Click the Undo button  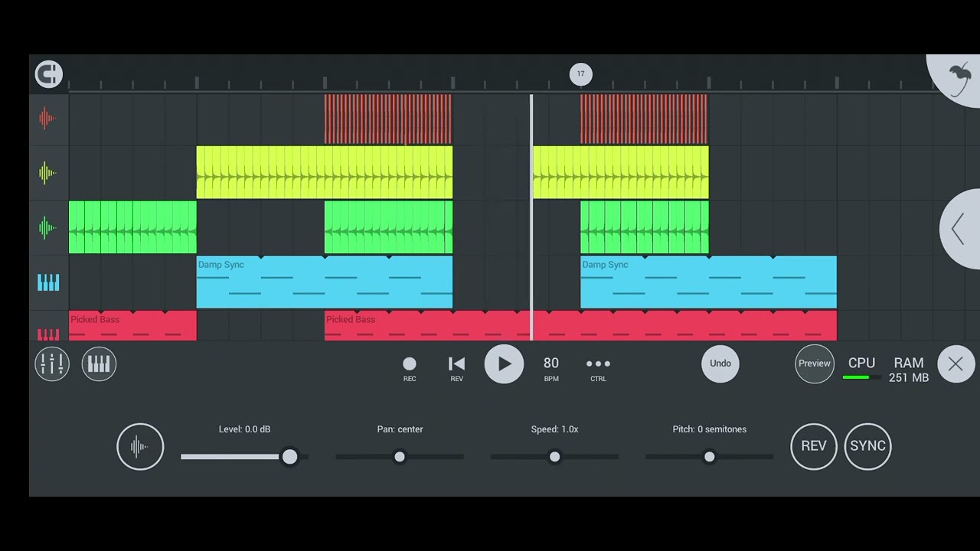(x=720, y=364)
